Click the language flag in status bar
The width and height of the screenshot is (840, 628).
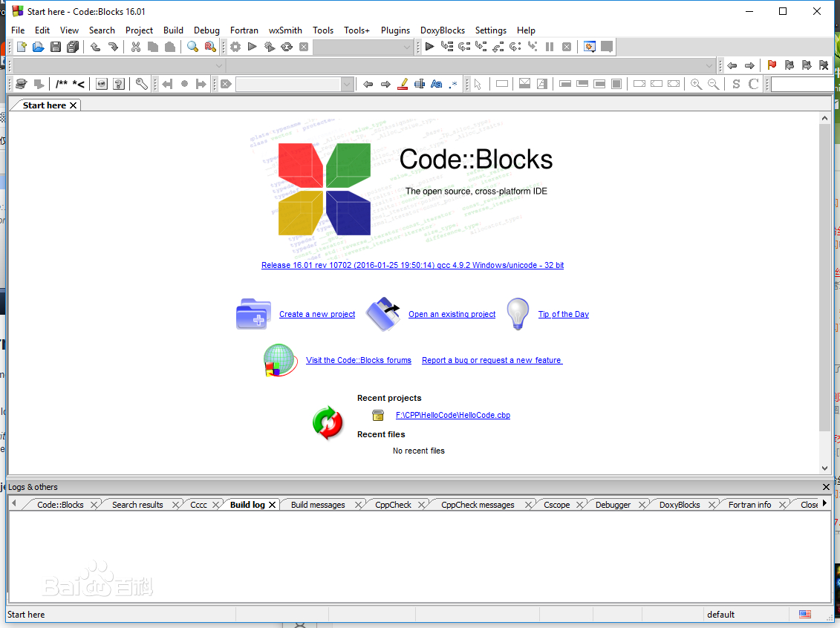[804, 614]
